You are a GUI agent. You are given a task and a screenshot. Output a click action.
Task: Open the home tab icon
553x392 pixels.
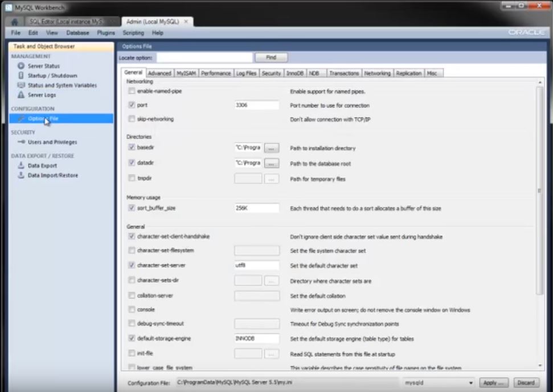tap(14, 22)
